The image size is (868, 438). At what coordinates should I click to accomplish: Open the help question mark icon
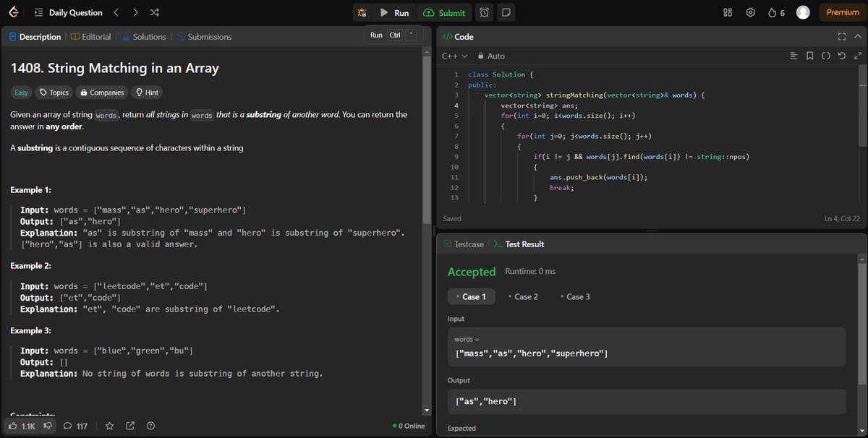pyautogui.click(x=150, y=426)
